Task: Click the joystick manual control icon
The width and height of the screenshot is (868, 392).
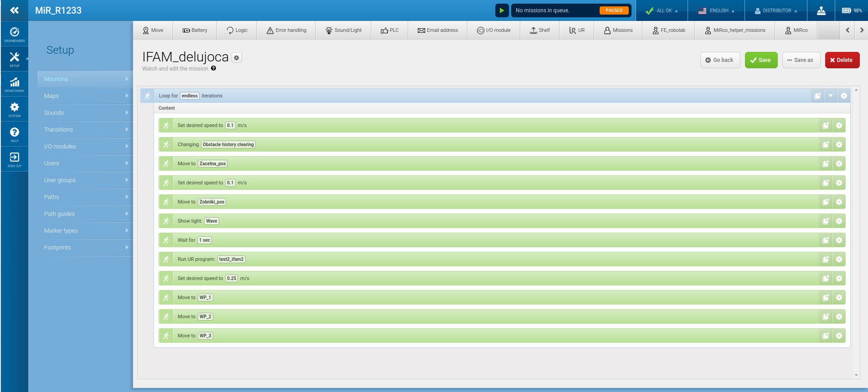Action: pos(821,10)
